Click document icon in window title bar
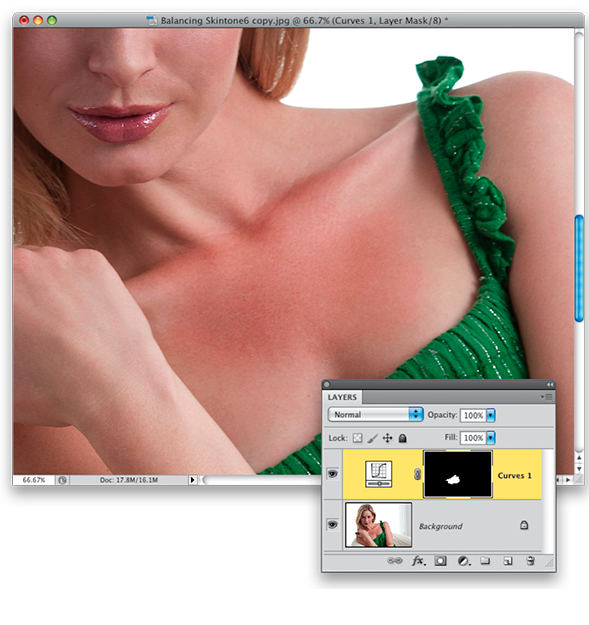Screen dimensions: 589x625 coord(151,20)
